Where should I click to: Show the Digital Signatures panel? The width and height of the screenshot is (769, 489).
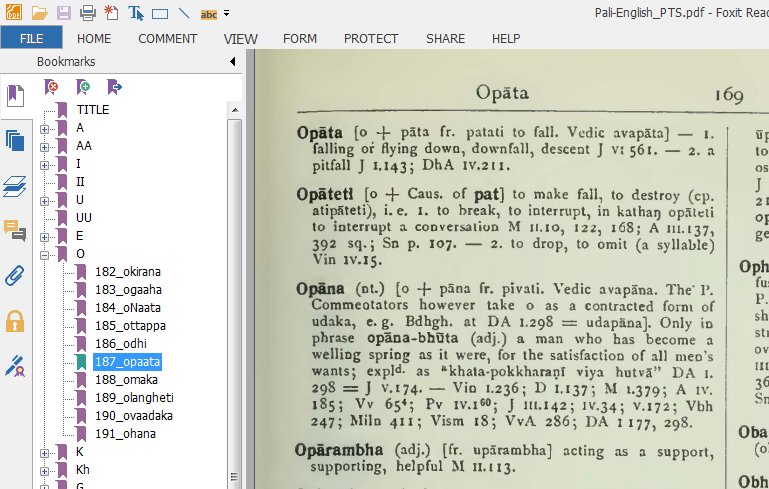[15, 366]
